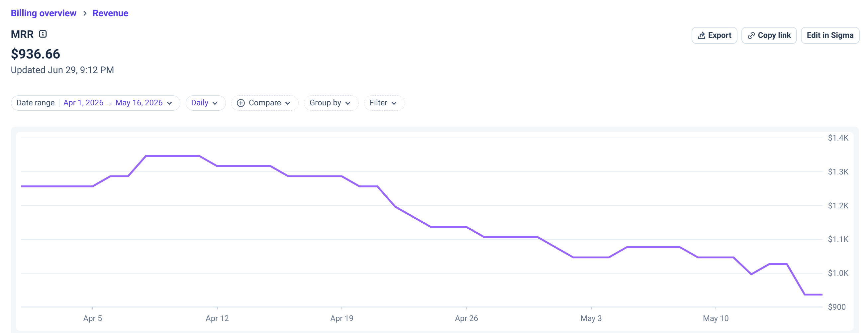Click the Compare plus-circle icon

coord(241,103)
